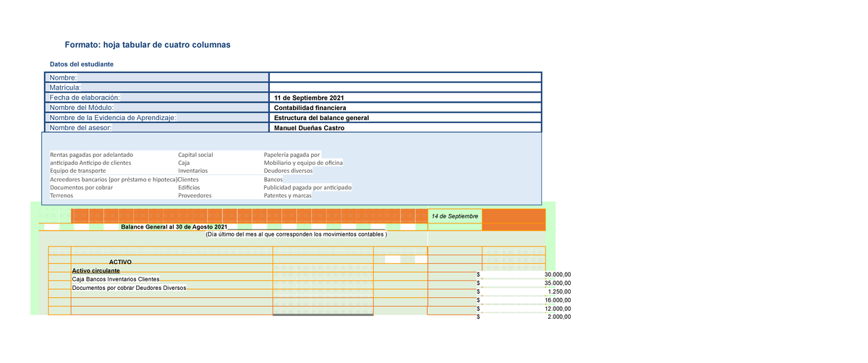
Task: Select the amount 35.000,00
Action: click(x=558, y=283)
